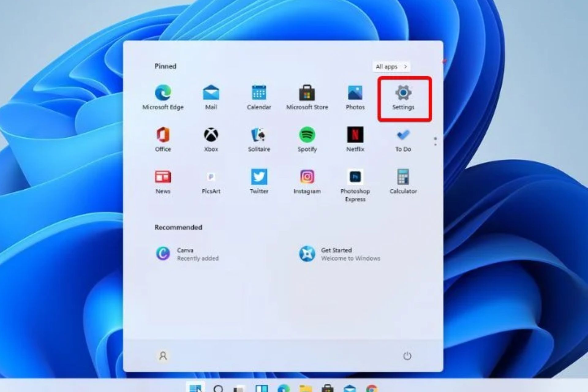Open recommended Canva item
Viewport: 588px width, 392px height.
187,254
